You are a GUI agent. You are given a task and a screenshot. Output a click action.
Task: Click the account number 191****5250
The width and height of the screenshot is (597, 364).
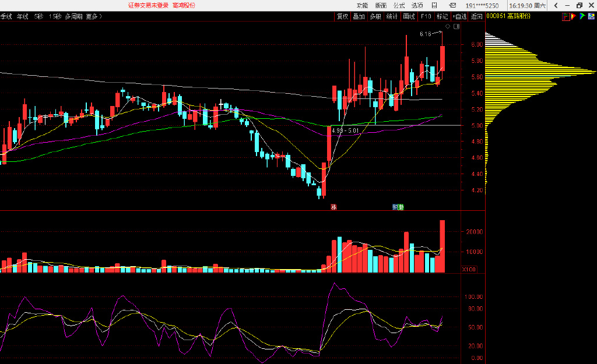482,5
